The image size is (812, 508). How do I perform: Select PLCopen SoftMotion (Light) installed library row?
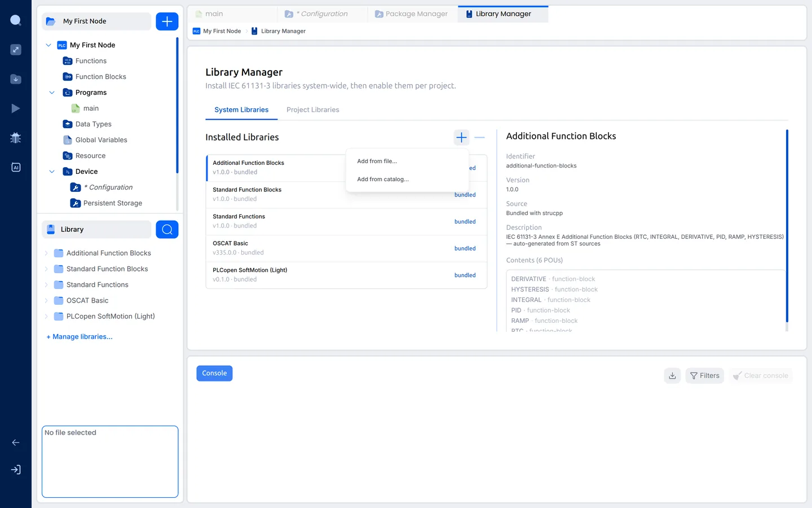click(x=346, y=275)
